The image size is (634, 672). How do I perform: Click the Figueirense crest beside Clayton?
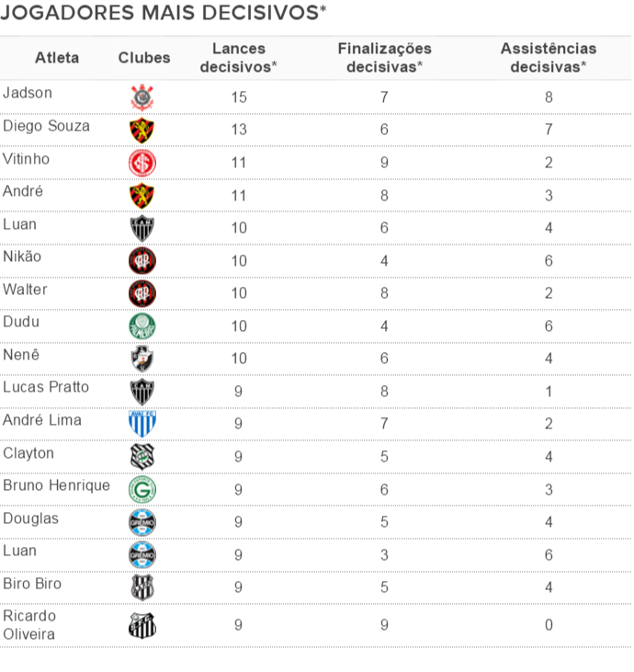[142, 456]
